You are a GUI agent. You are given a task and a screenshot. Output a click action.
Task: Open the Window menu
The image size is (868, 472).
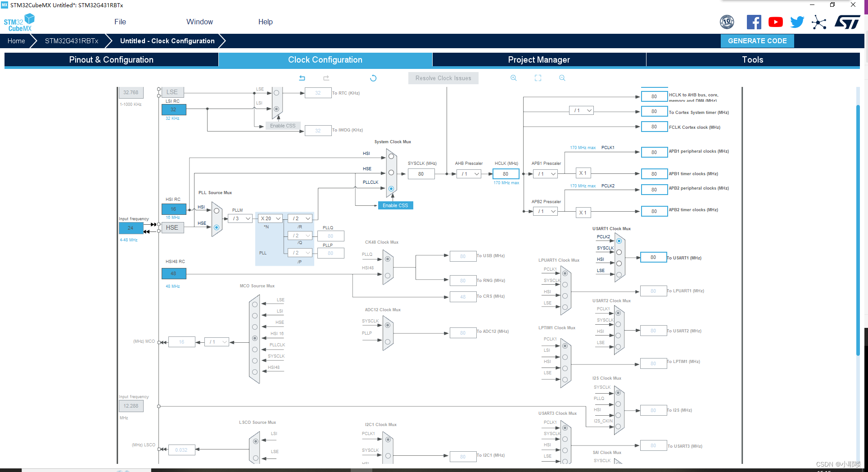coord(199,22)
